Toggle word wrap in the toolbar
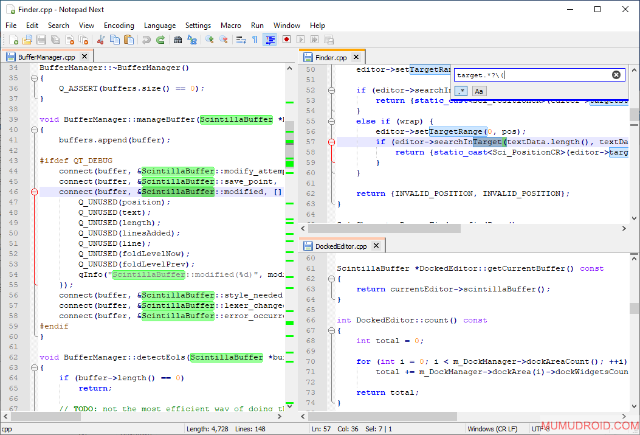 [241, 40]
